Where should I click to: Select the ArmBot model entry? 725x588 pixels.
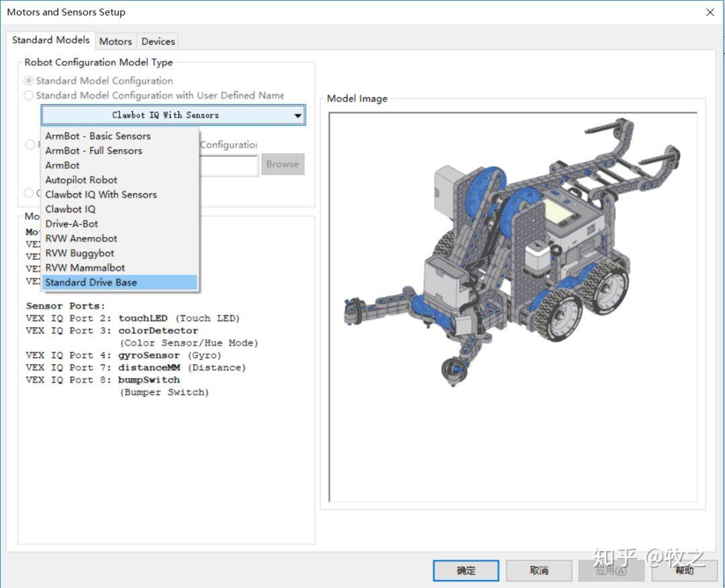pyautogui.click(x=62, y=165)
